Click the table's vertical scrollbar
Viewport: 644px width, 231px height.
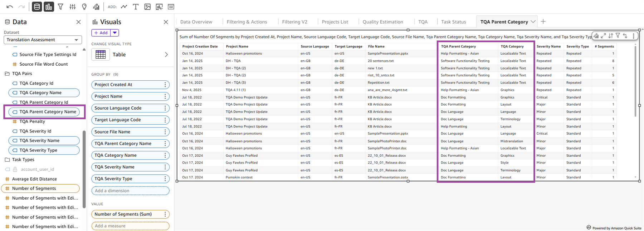[635, 81]
